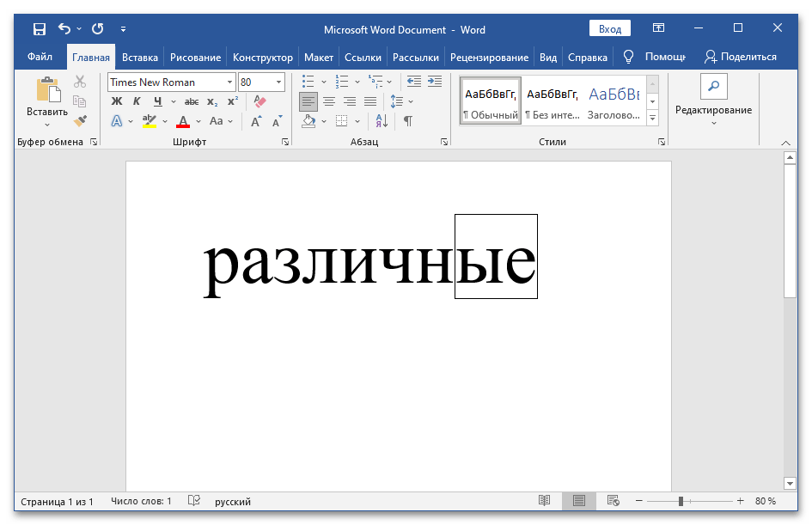Click the zoom slider handle
This screenshot has height=525, width=812.
(681, 501)
